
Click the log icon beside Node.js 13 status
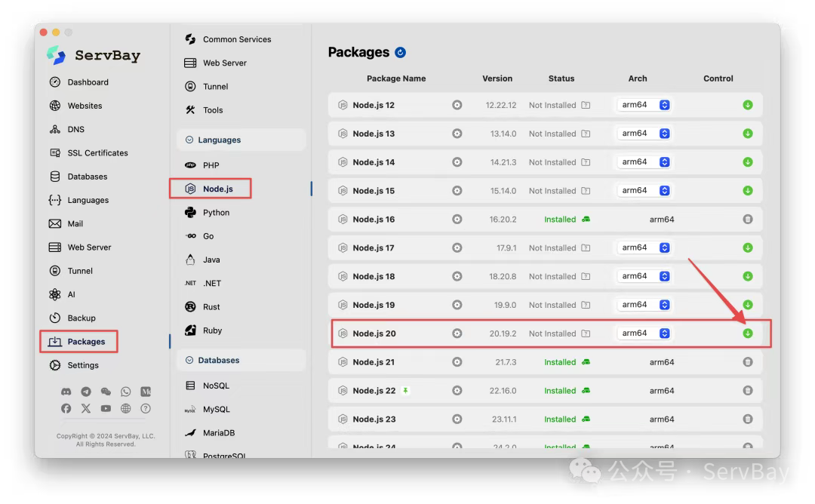pos(586,134)
